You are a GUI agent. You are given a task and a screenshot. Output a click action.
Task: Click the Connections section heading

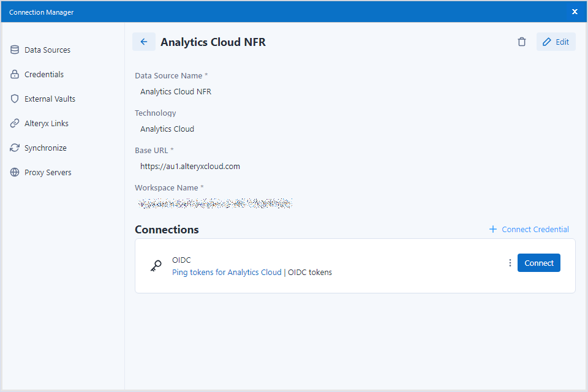tap(167, 230)
